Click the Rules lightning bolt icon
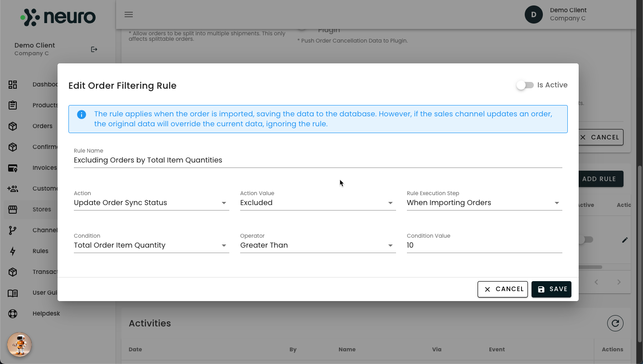 (13, 251)
